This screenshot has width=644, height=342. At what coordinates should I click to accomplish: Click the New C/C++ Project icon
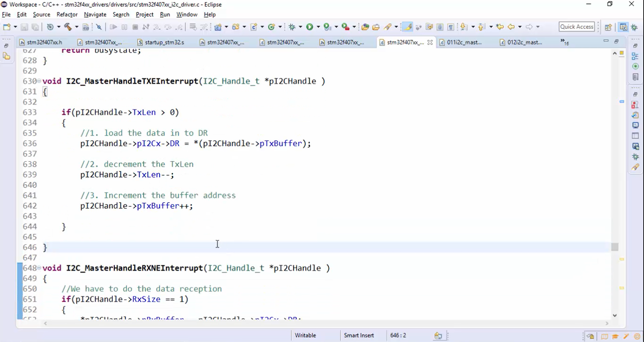(x=218, y=27)
